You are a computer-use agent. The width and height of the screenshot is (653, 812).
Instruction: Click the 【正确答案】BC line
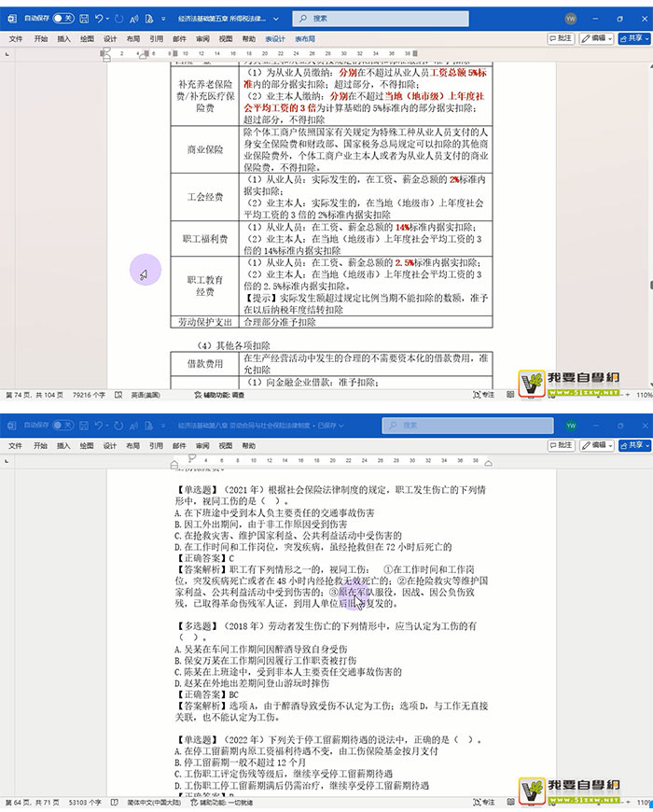(207, 694)
